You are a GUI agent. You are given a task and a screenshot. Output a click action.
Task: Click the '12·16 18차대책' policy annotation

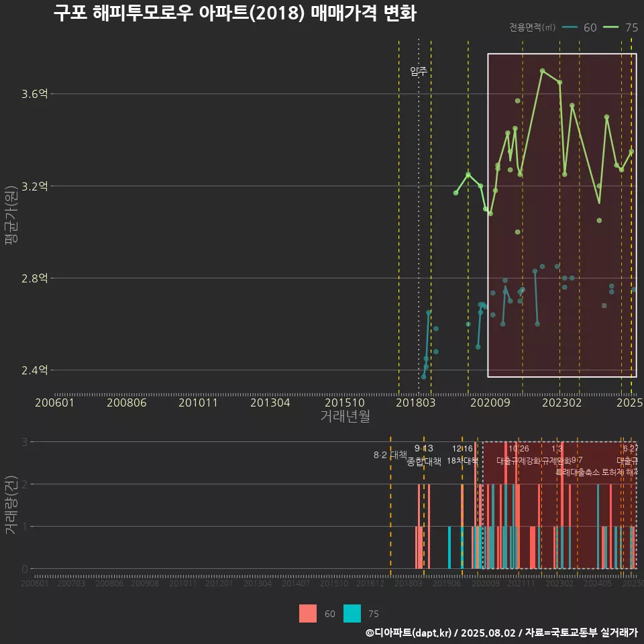click(462, 455)
